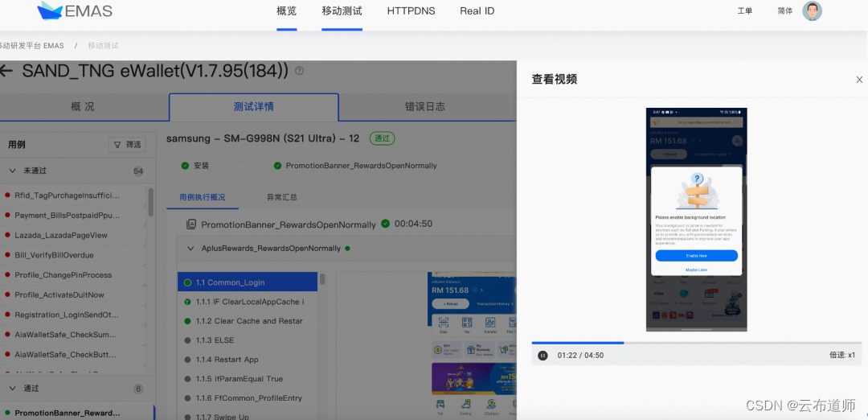This screenshot has height=420, width=868.
Task: Switch language via 简体
Action: [x=785, y=11]
